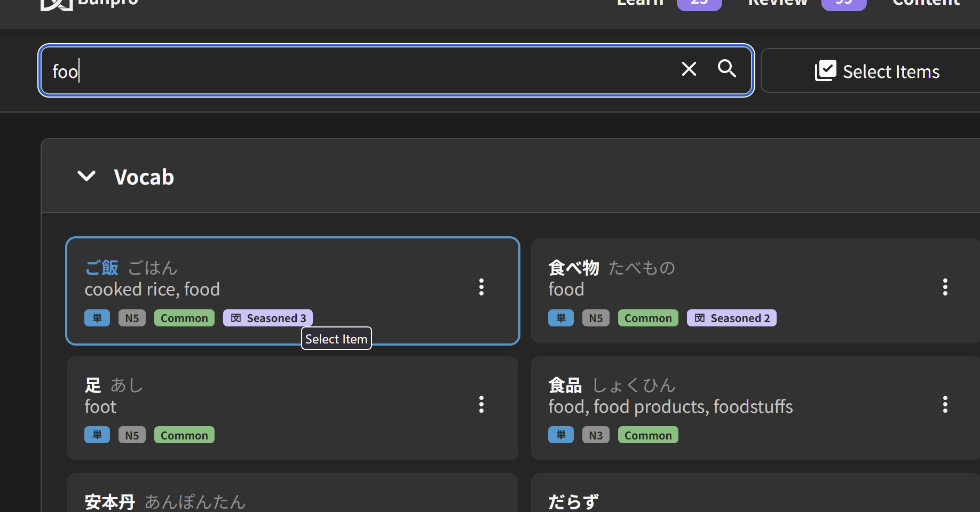Toggle Select Items mode
The height and width of the screenshot is (512, 980).
pos(877,71)
